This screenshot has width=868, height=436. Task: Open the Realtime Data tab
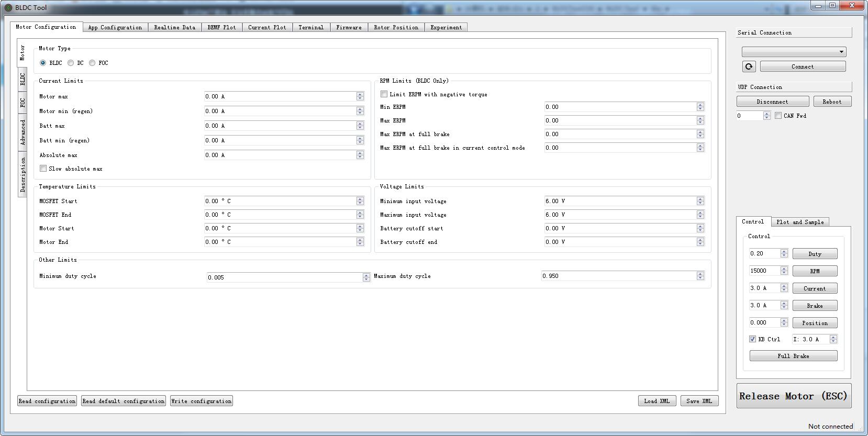[x=175, y=27]
